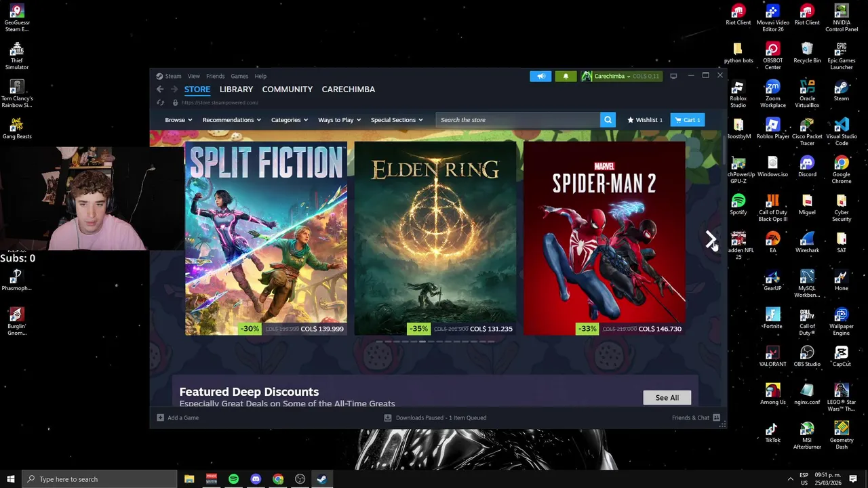Screen dimensions: 868x488
Task: Open Wallpaper Engine desktop icon
Action: pos(842,322)
